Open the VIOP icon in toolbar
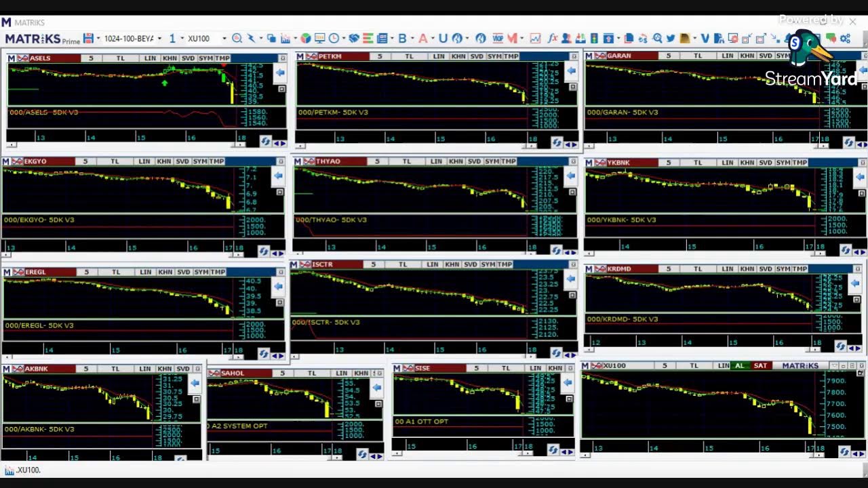 pyautogui.click(x=498, y=39)
